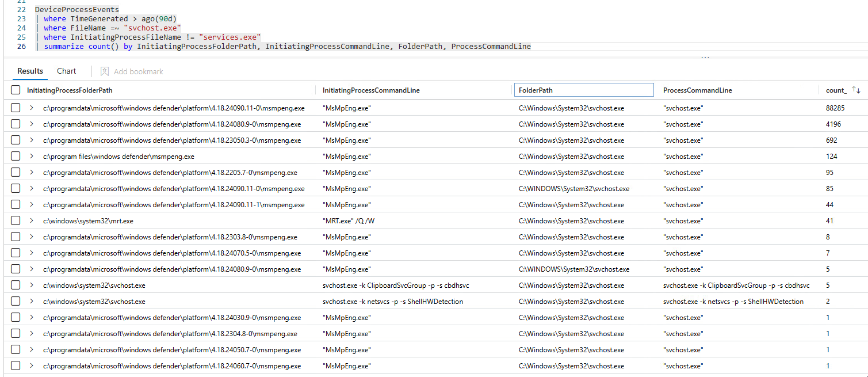Viewport: 868px width, 377px height.
Task: Expand the 4.18.24030.9-0 msmpeng row
Action: (32, 317)
